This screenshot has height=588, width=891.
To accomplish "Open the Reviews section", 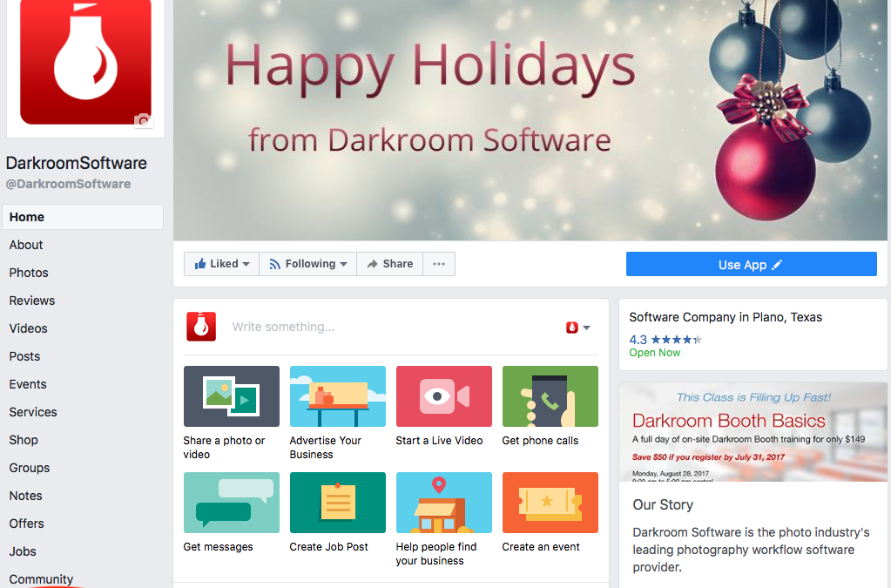I will [x=32, y=301].
